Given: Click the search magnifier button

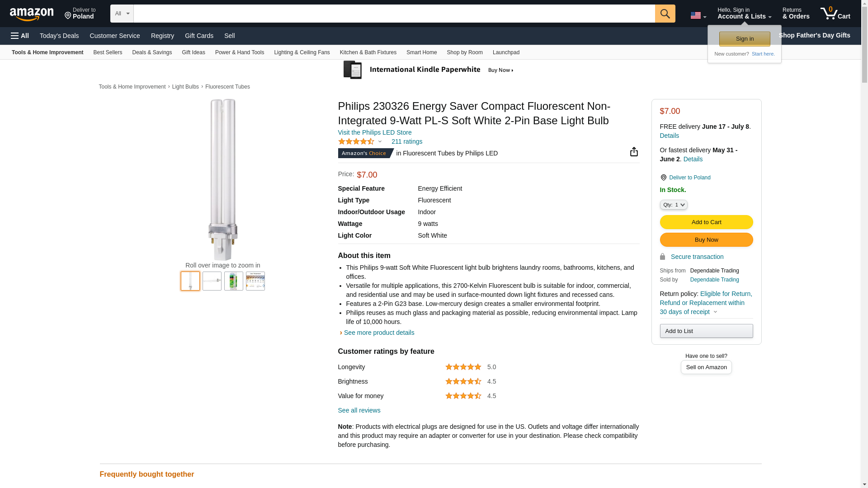Looking at the screenshot, I should (x=665, y=14).
